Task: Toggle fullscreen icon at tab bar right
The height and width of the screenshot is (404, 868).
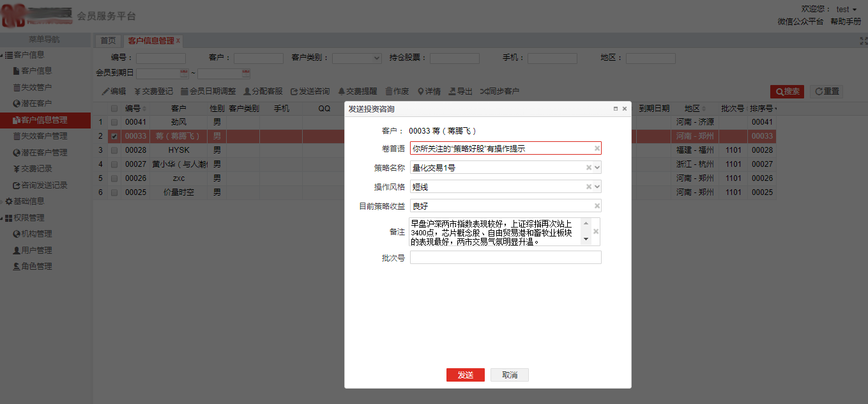Action: pyautogui.click(x=863, y=40)
